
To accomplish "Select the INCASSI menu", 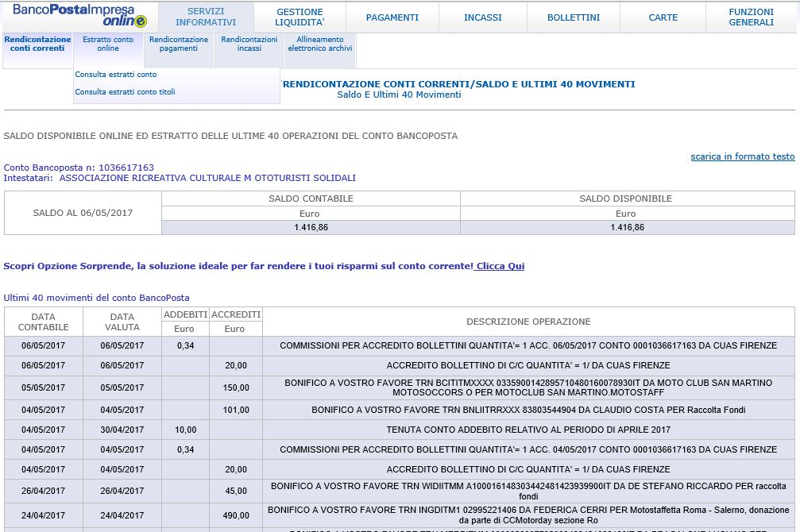I will [x=483, y=17].
